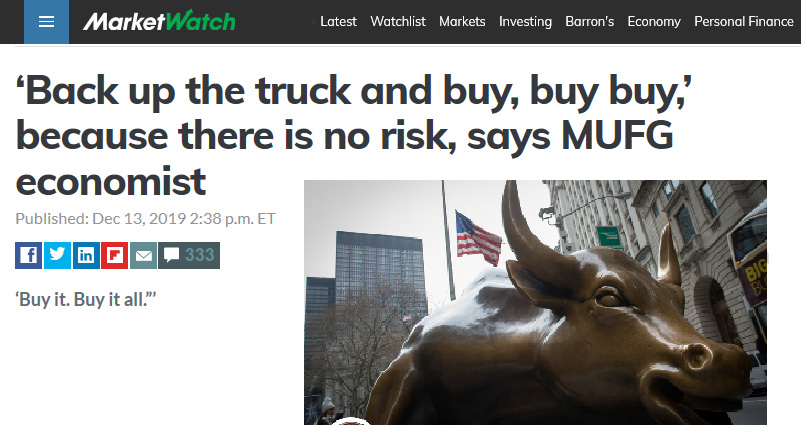801x444 pixels.
Task: Go to the Latest section
Action: tap(338, 21)
